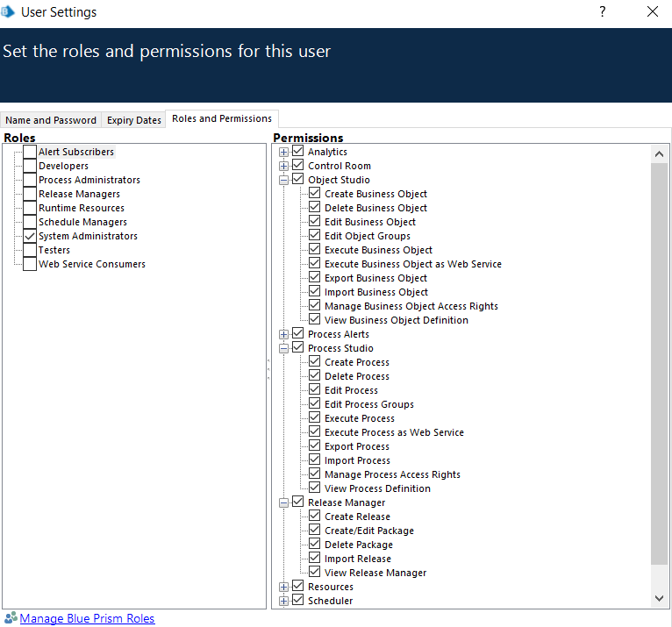Toggle the Control Room permission checkbox

(x=298, y=165)
